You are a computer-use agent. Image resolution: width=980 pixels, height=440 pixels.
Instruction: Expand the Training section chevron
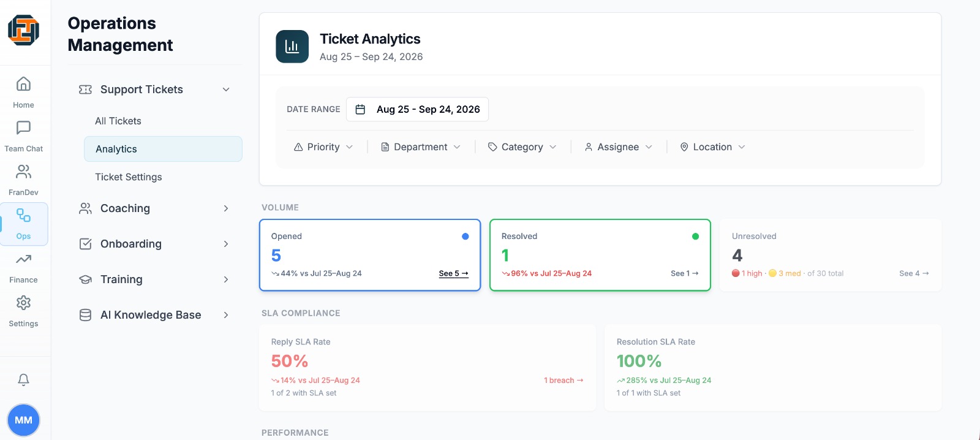point(226,279)
